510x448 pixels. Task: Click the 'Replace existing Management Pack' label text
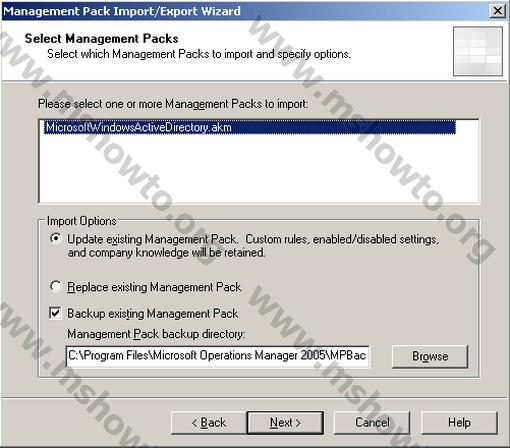(x=154, y=287)
